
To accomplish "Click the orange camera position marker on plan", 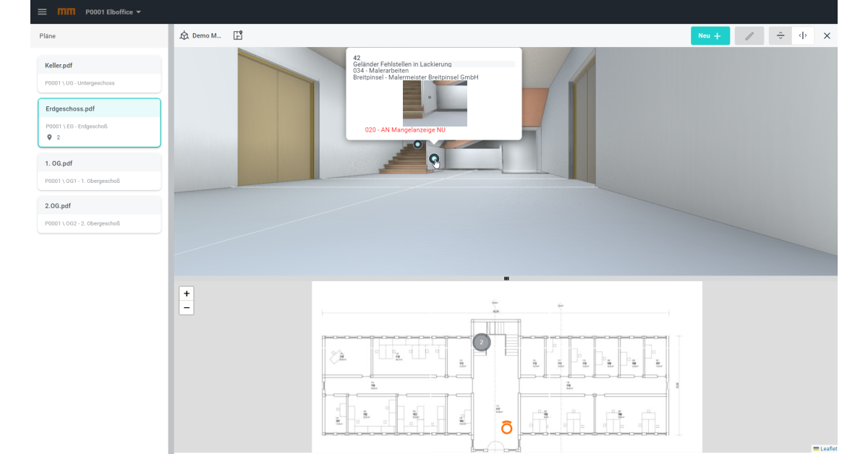I will point(506,427).
